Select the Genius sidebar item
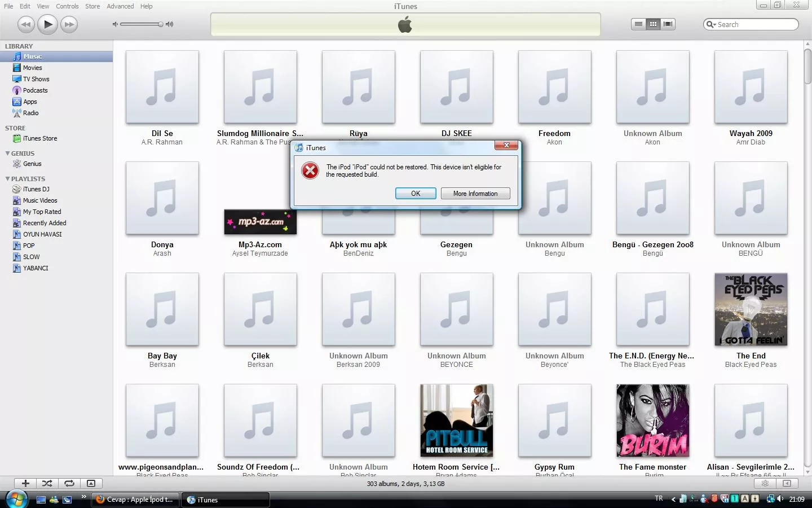 [56, 164]
